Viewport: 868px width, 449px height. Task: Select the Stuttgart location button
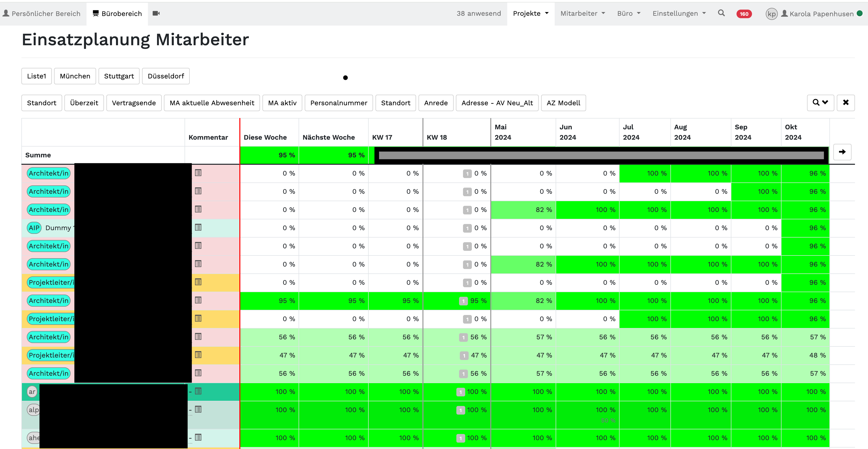coord(119,76)
